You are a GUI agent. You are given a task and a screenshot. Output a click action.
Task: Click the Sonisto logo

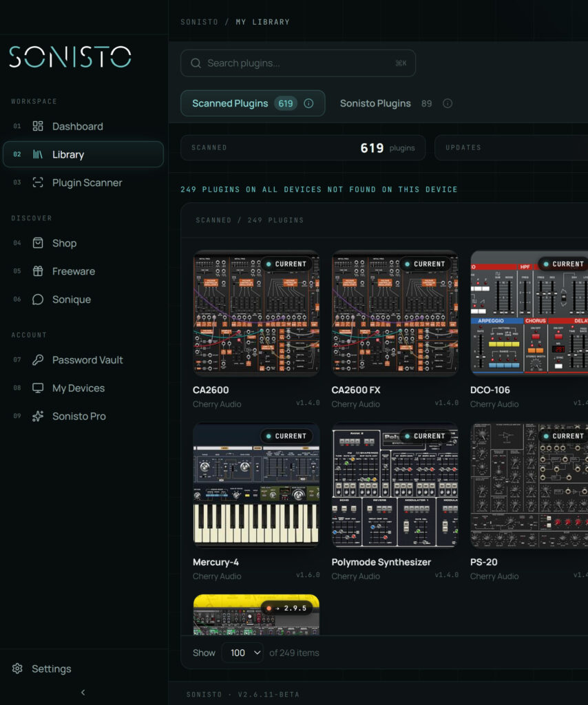tap(70, 56)
